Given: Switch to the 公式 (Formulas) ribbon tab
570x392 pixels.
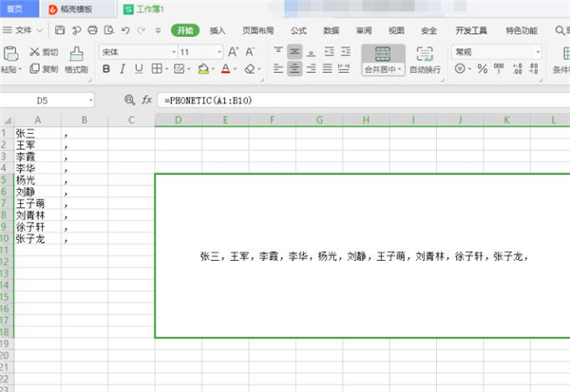Looking at the screenshot, I should pyautogui.click(x=298, y=30).
